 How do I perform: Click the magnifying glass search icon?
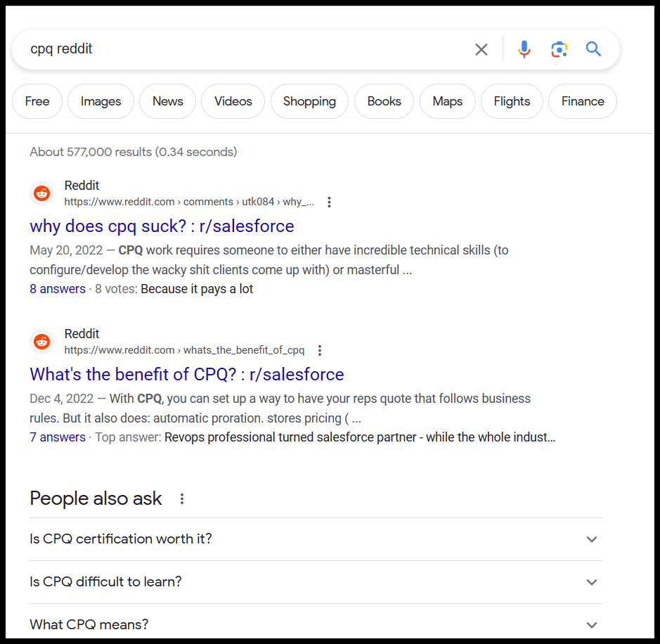point(593,49)
